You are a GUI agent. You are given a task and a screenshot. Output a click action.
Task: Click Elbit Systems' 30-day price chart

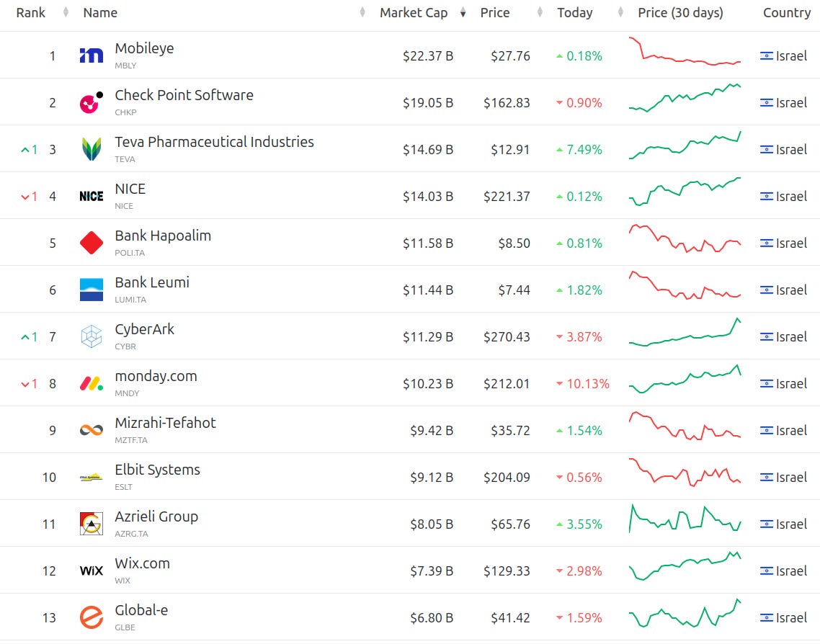[x=685, y=472]
